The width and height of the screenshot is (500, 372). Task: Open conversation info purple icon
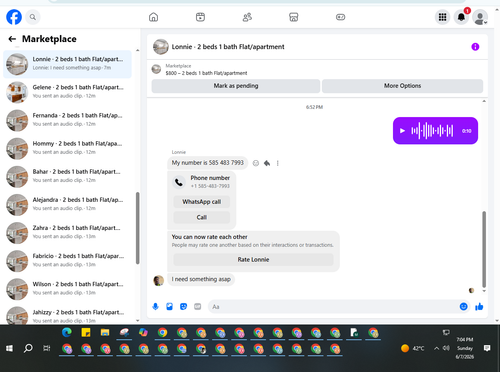[x=475, y=47]
